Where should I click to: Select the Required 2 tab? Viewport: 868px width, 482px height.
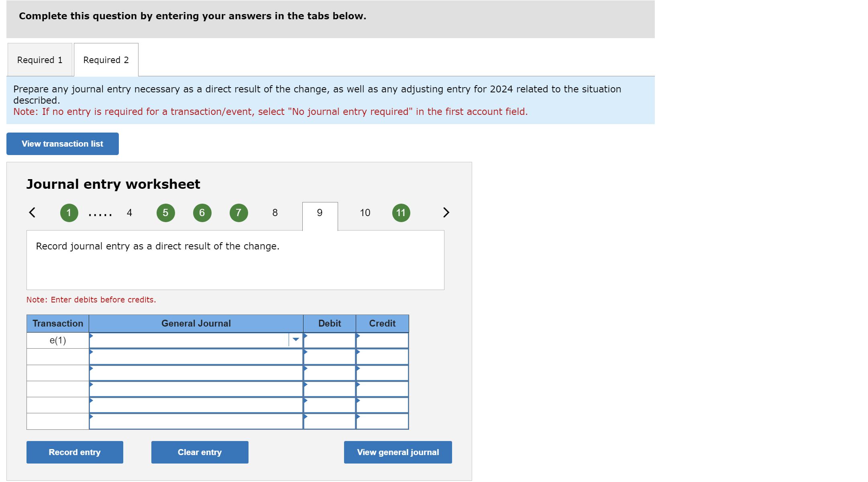tap(106, 60)
